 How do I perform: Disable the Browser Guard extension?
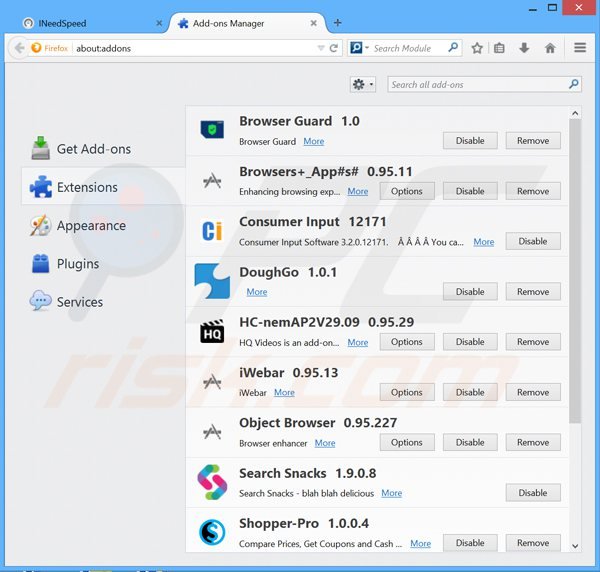click(470, 141)
